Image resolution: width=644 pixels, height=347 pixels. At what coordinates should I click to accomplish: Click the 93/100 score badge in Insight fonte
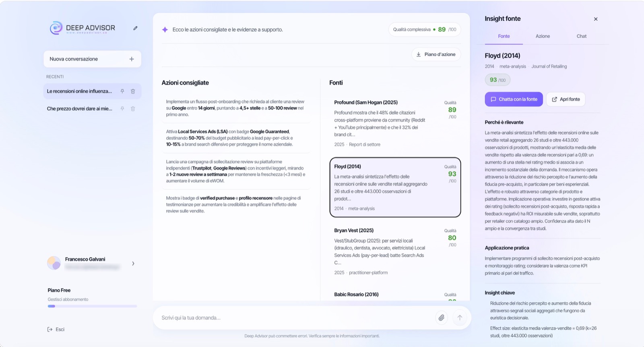[497, 80]
